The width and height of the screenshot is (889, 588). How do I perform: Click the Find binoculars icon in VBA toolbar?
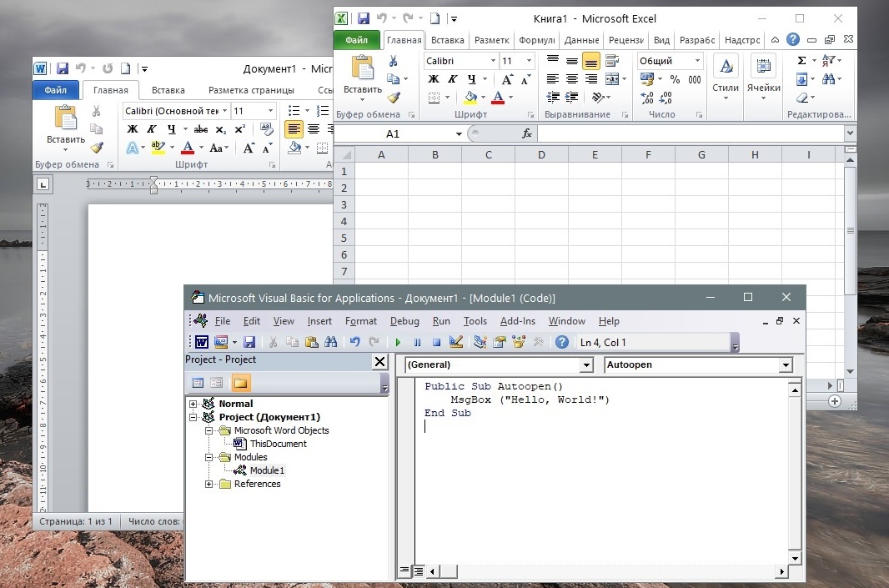[330, 342]
